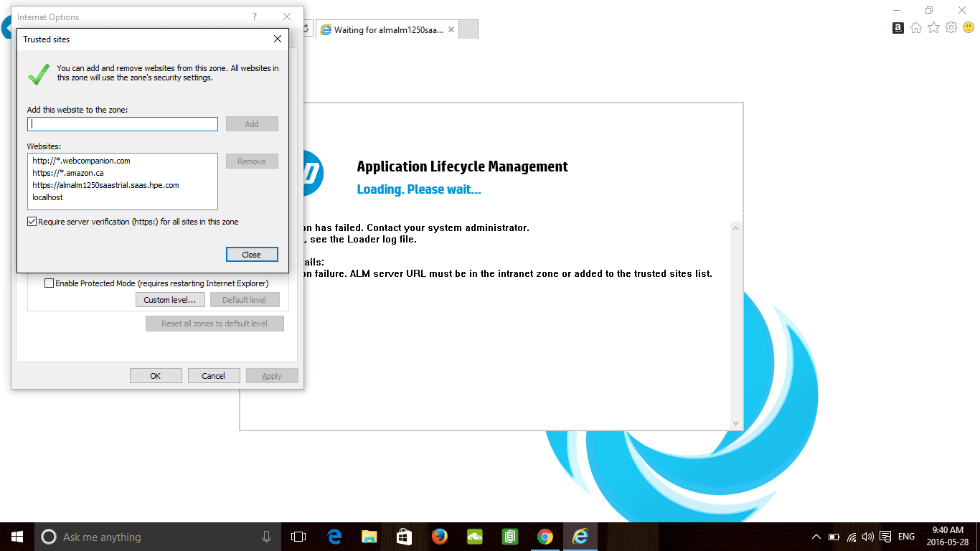The height and width of the screenshot is (551, 980).
Task: Click the Amazon Assistant icon in browser toolbar
Action: 897,27
